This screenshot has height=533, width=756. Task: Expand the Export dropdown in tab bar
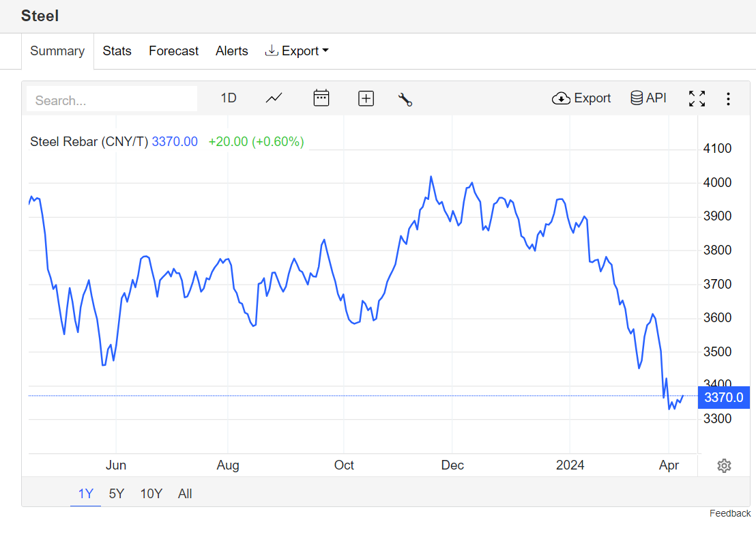[x=297, y=51]
